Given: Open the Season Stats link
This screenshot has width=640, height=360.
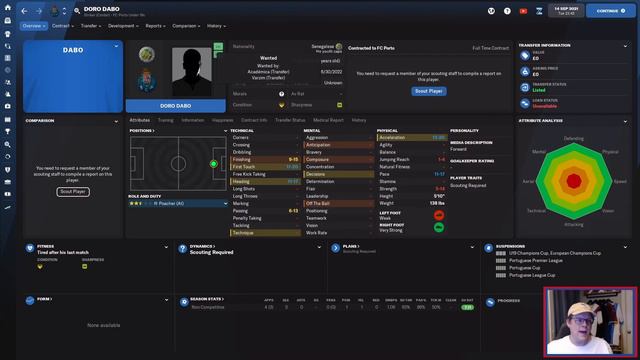Looking at the screenshot, I should 207,299.
